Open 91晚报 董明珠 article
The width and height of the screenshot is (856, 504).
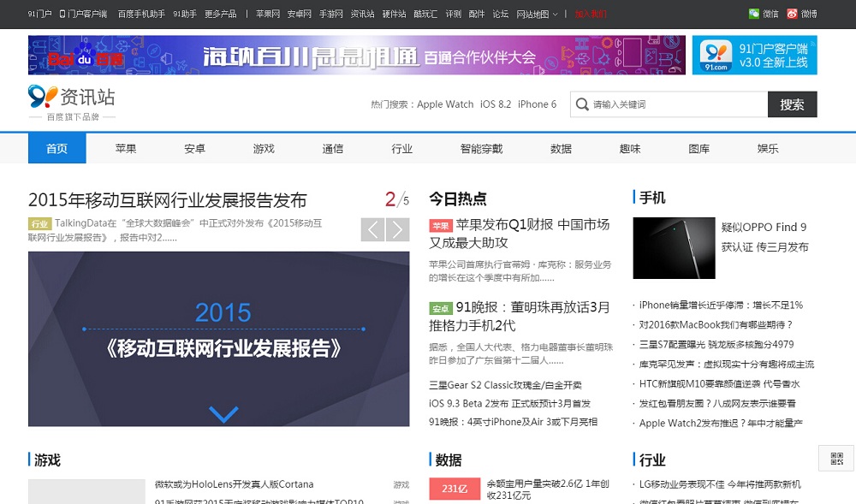coord(520,317)
